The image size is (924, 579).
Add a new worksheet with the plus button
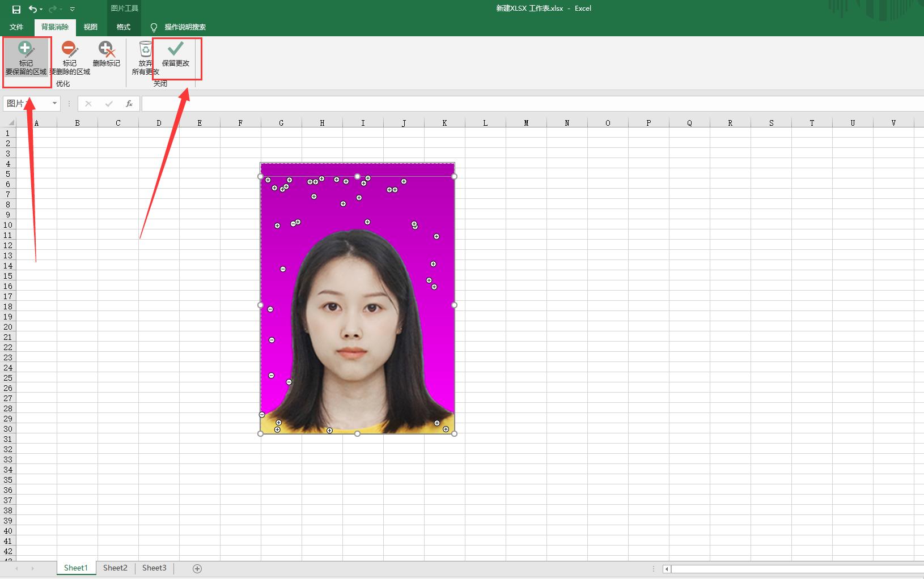[x=197, y=568]
